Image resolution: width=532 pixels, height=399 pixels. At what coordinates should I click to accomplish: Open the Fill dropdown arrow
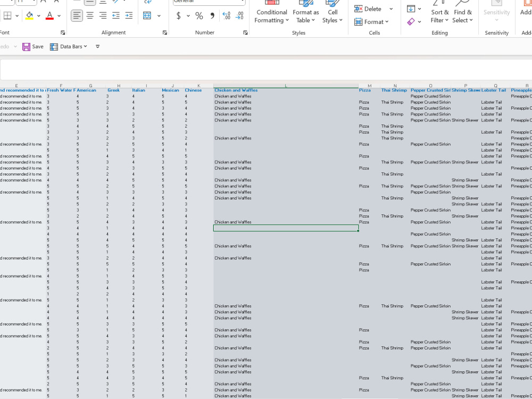pyautogui.click(x=420, y=9)
